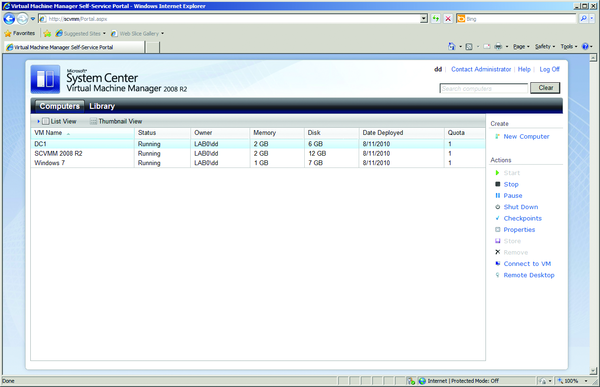Click the Remote Desktop icon
Image resolution: width=600 pixels, height=387 pixels.
497,275
